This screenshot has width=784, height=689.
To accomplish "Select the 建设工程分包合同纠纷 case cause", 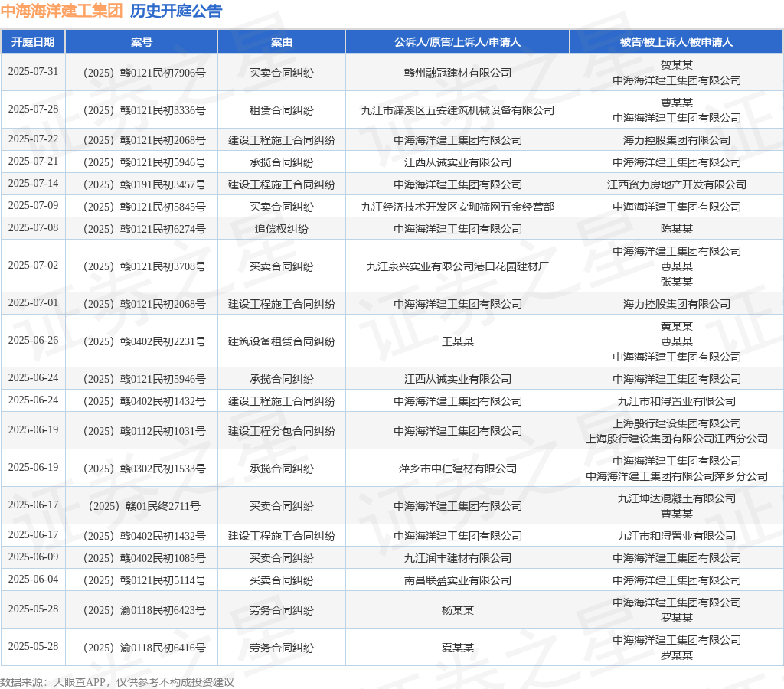I will pyautogui.click(x=282, y=431).
